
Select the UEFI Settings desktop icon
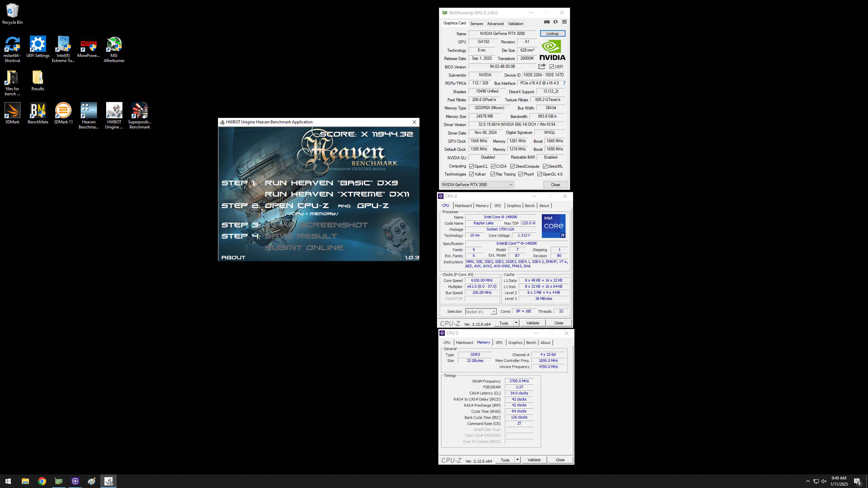(x=38, y=47)
